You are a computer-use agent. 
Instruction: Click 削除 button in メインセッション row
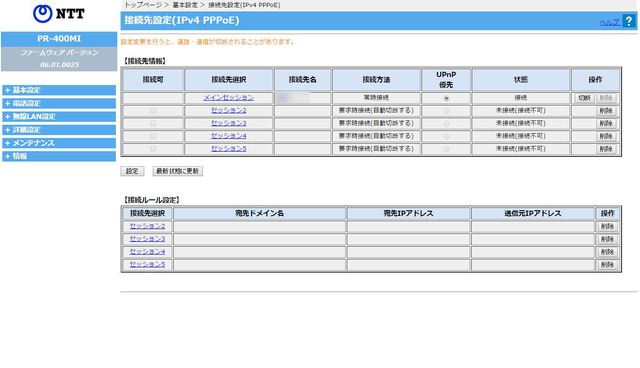[606, 98]
